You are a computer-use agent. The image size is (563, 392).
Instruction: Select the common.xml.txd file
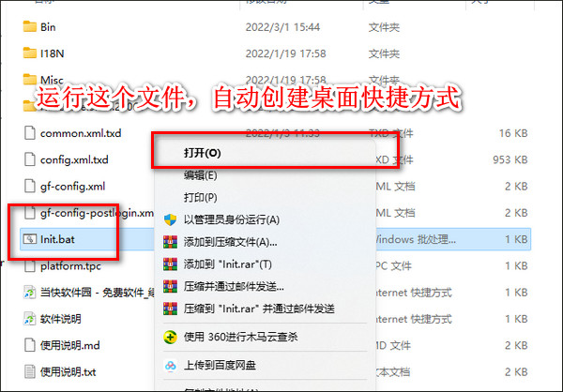[81, 133]
